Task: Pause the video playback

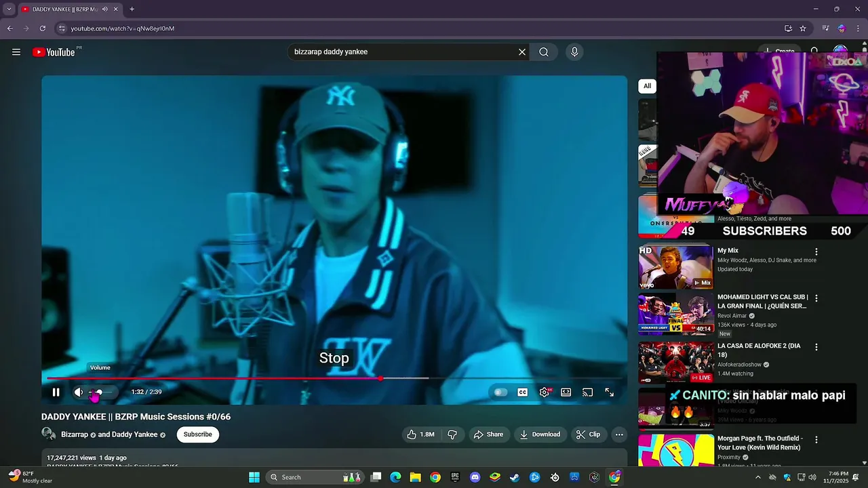Action: [x=56, y=392]
